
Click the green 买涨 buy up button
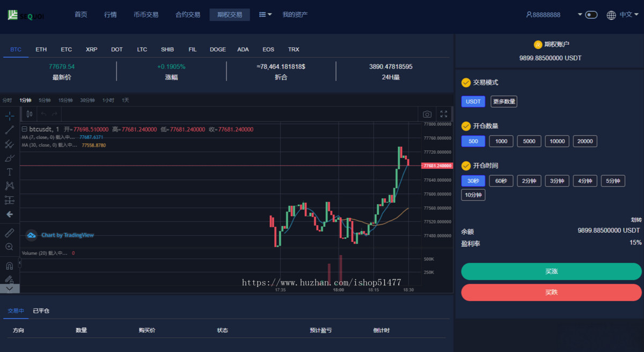click(x=551, y=271)
